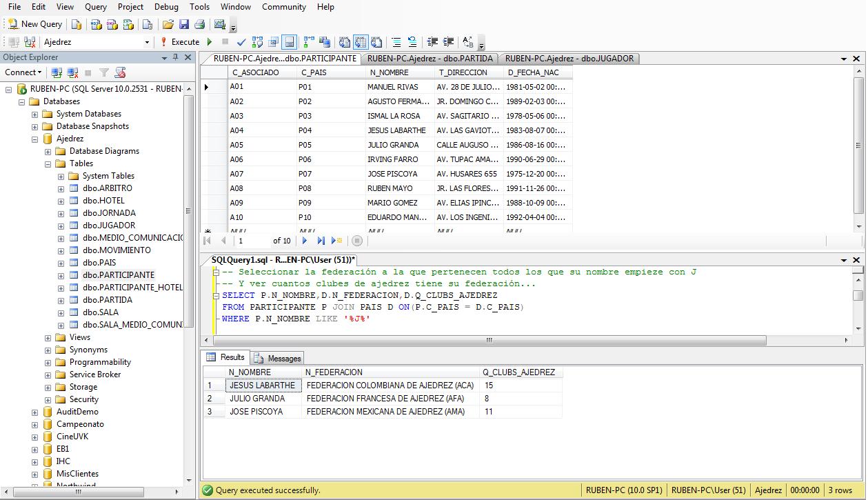Toggle Include Actual Execution Plan
Viewport: 868px width, 500px height.
point(305,43)
